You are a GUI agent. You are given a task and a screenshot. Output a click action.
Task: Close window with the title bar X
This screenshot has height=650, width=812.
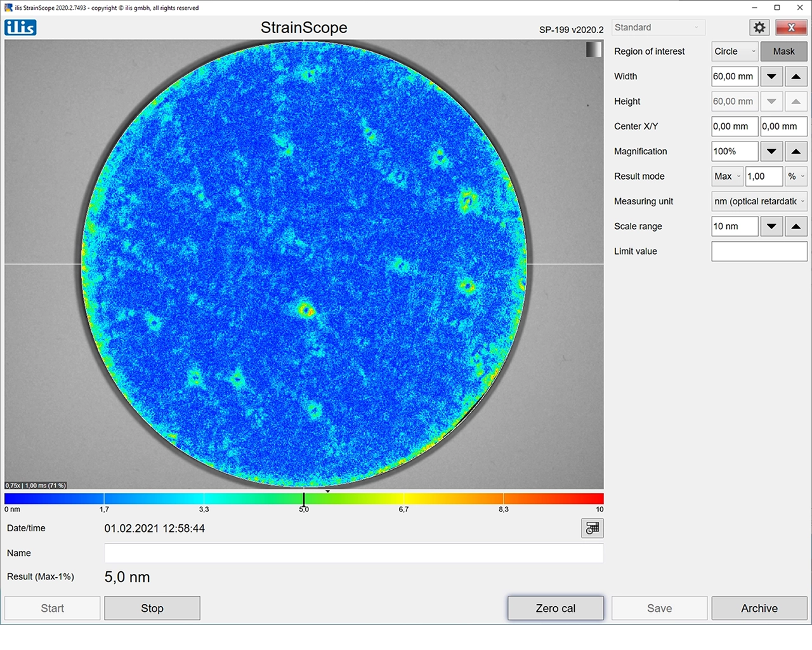coord(800,8)
